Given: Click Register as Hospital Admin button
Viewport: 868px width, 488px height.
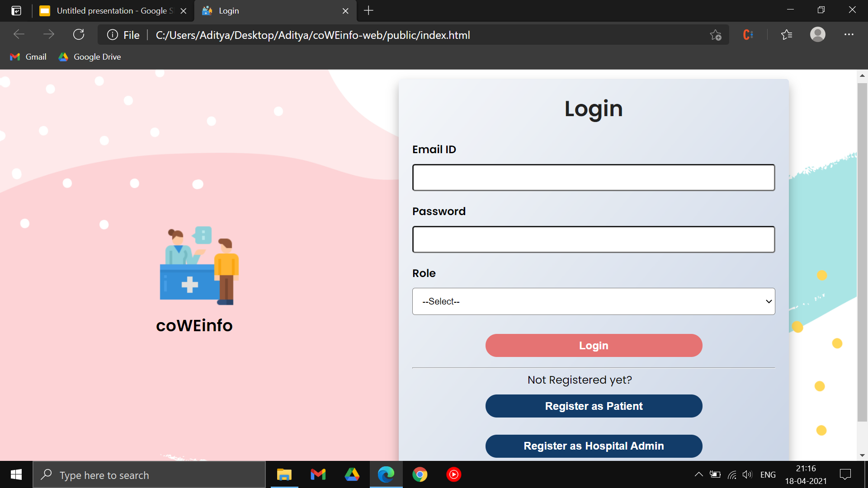Looking at the screenshot, I should (x=593, y=446).
